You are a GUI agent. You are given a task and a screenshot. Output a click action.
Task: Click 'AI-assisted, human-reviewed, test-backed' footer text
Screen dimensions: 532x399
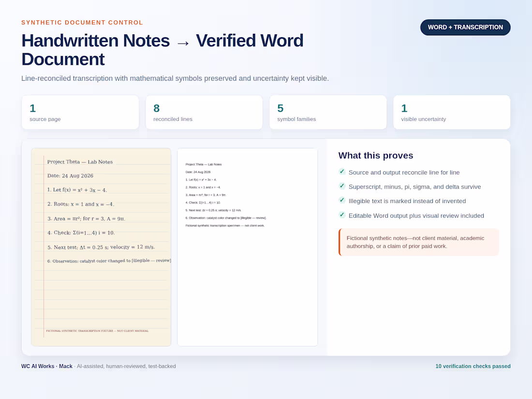(126, 366)
